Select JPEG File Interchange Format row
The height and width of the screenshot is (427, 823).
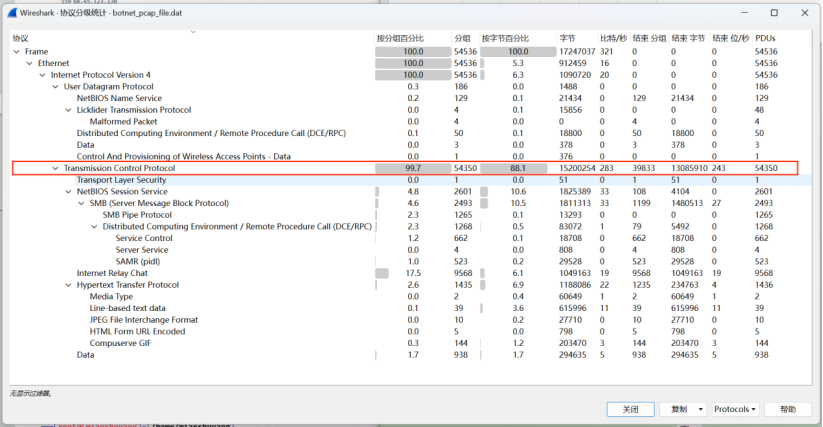tap(411, 320)
